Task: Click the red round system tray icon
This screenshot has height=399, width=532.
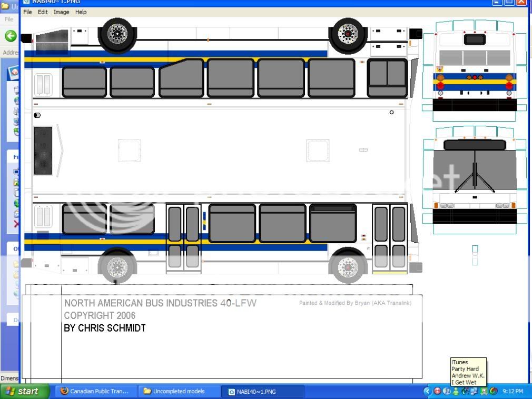Action: pyautogui.click(x=437, y=391)
